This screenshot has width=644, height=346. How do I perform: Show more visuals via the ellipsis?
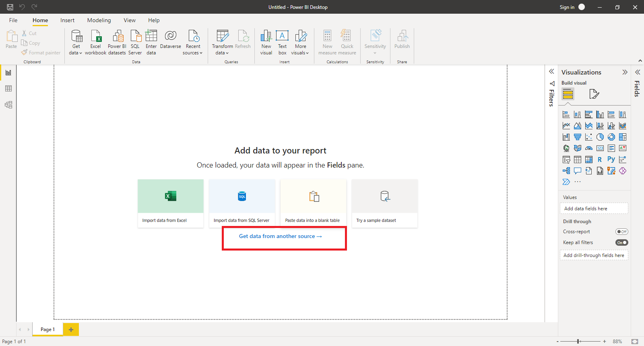[578, 182]
